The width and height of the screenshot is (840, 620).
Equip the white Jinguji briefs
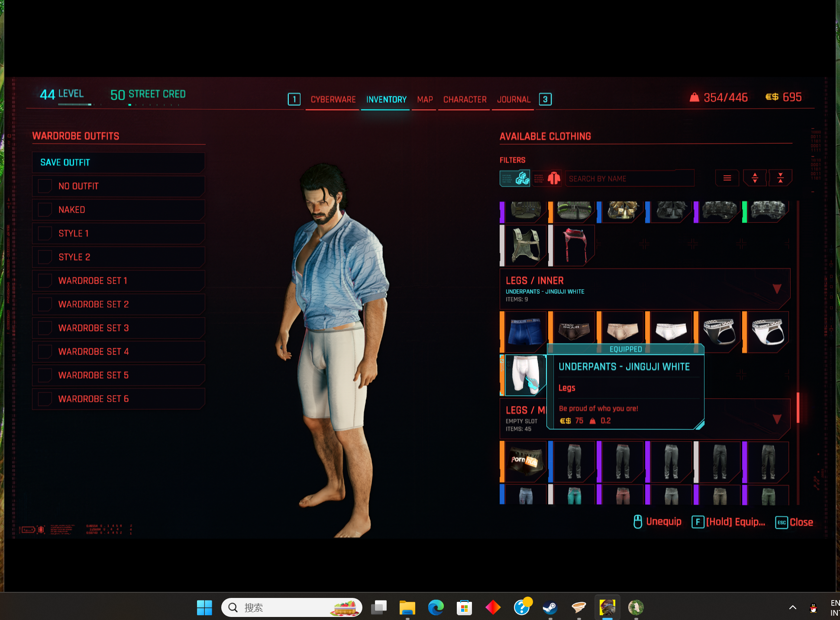[x=671, y=332]
